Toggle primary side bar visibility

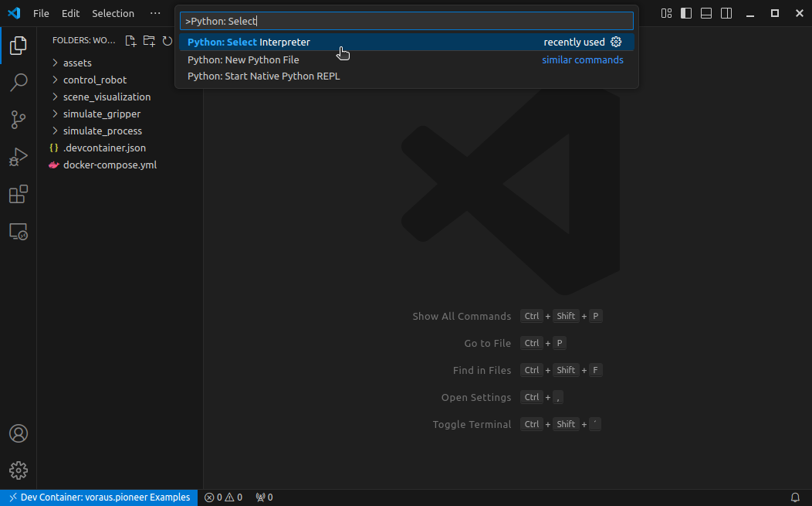click(686, 13)
